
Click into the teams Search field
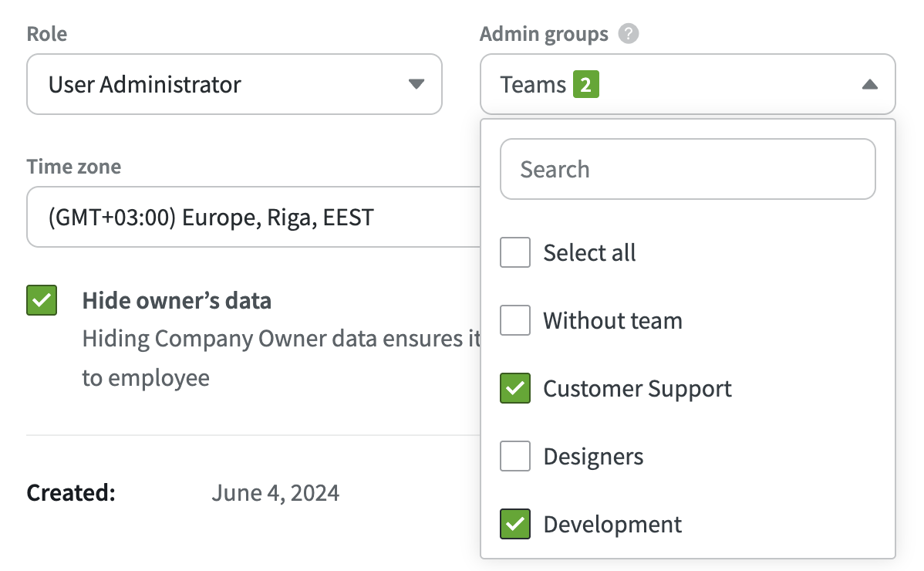tap(687, 169)
